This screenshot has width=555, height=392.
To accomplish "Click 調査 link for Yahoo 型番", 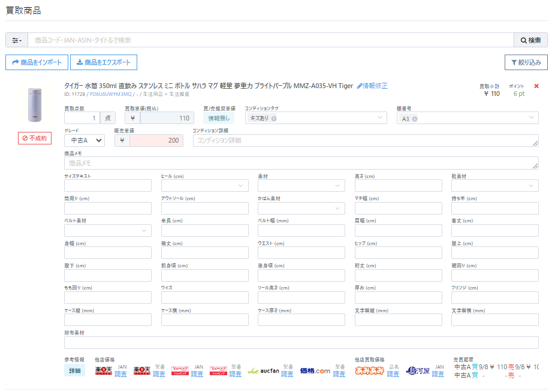I will tap(236, 374).
